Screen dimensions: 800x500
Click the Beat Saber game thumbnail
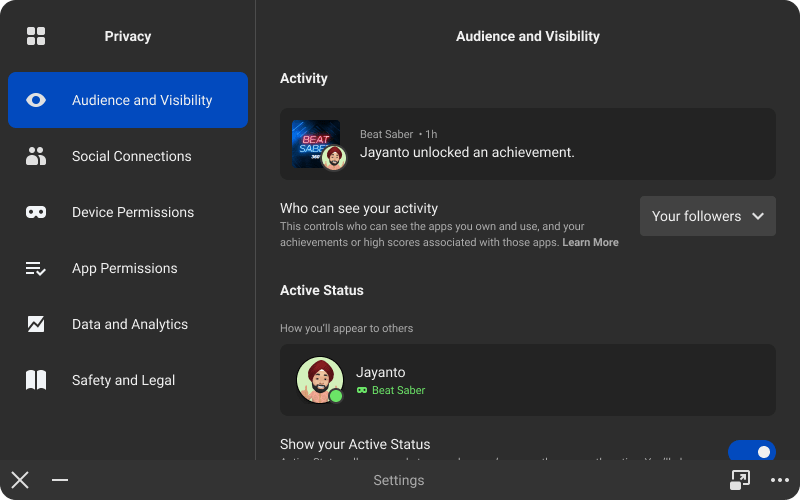[x=315, y=143]
